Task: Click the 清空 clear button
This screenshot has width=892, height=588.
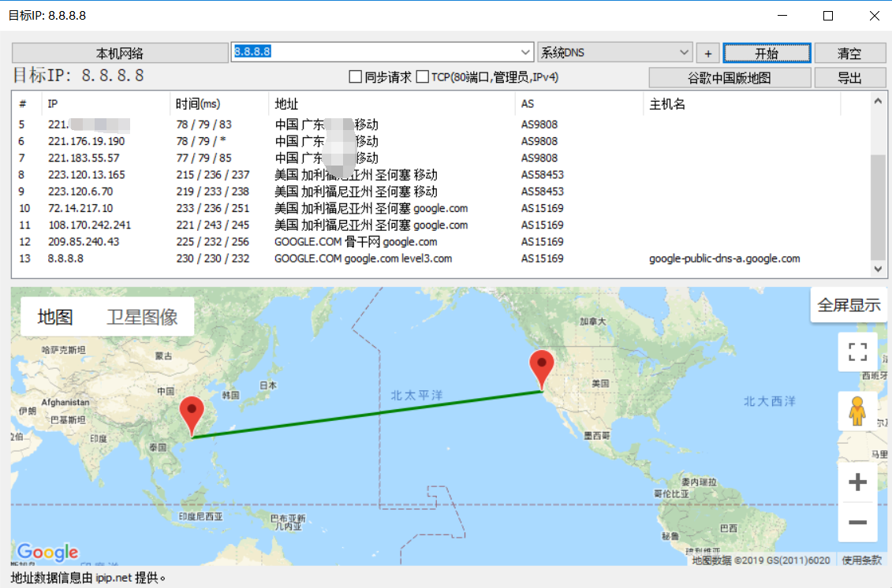Action: [850, 54]
